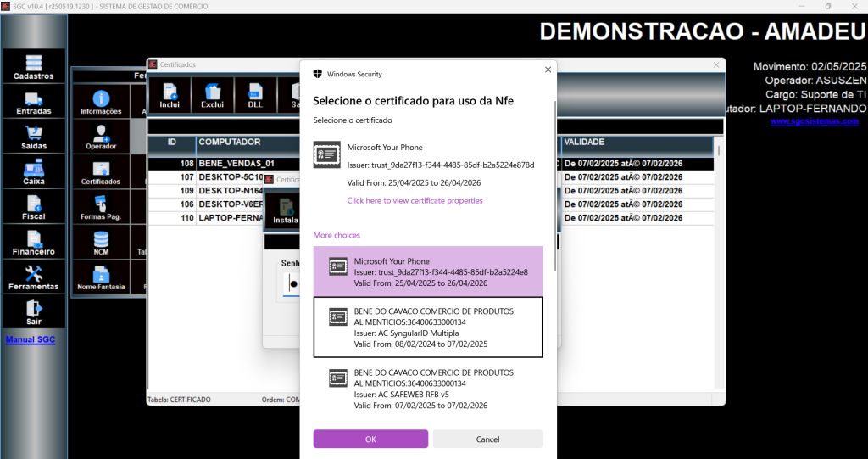
Task: Open Nome Fantasia in the Ferramentas panel
Action: [x=101, y=277]
